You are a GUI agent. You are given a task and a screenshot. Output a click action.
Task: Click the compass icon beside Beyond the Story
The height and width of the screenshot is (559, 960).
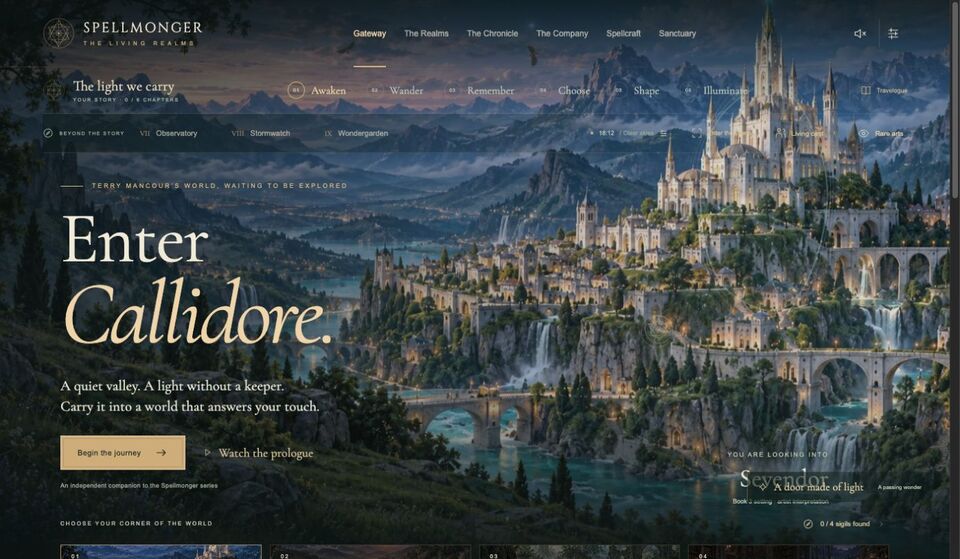(48, 133)
